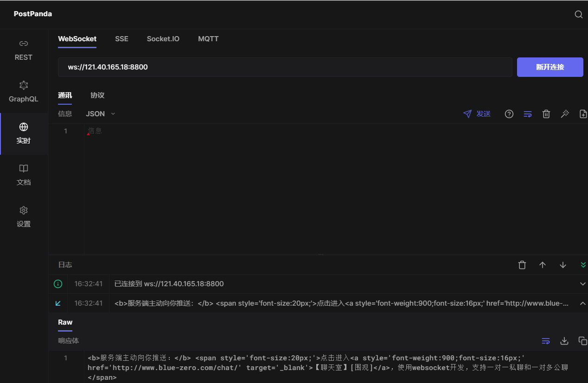
Task: Expand the 已连接到 log entry chevron
Action: click(583, 284)
